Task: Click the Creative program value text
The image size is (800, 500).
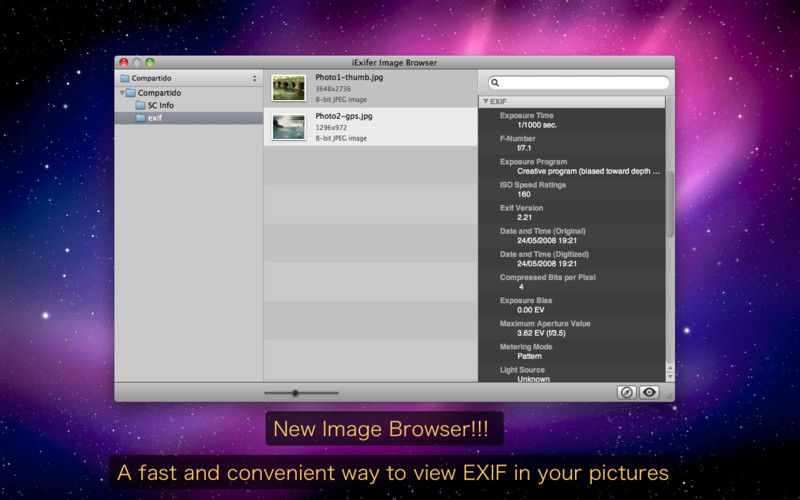Action: (x=588, y=171)
